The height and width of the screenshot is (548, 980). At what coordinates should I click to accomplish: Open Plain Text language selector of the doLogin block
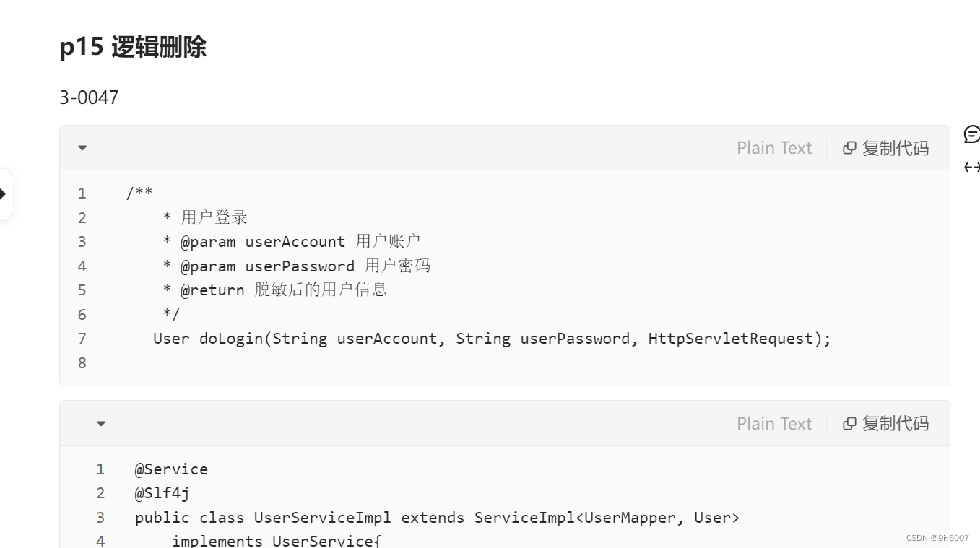click(x=774, y=148)
